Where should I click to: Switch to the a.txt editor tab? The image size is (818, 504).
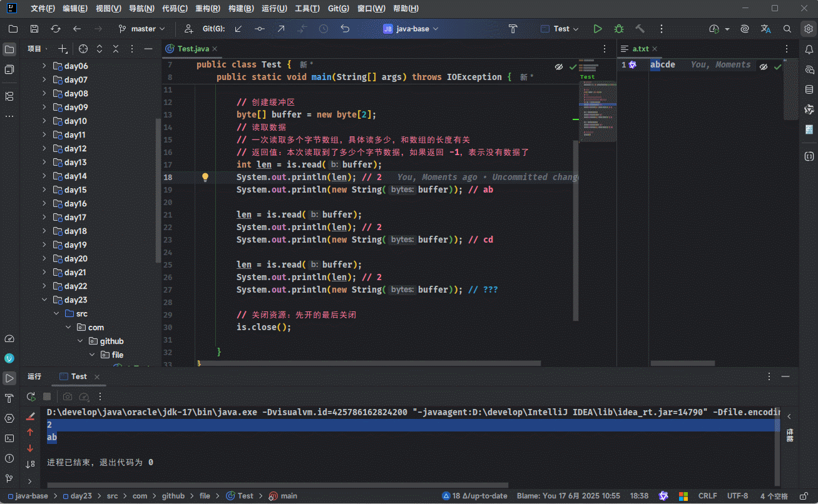tap(640, 49)
